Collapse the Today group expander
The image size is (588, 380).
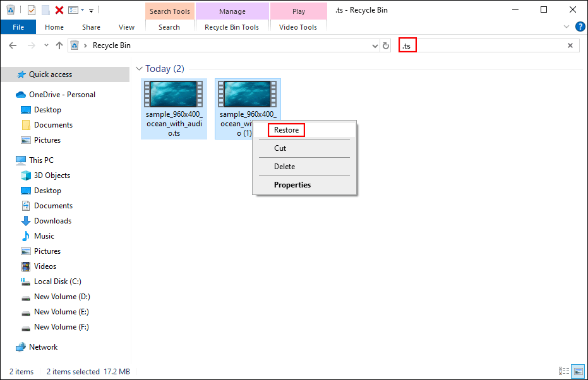139,68
